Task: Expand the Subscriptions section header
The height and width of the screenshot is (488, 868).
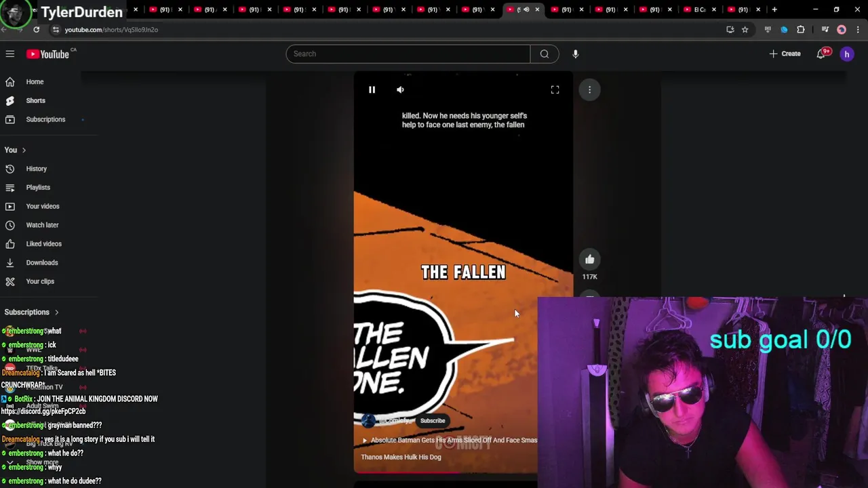Action: tap(32, 312)
